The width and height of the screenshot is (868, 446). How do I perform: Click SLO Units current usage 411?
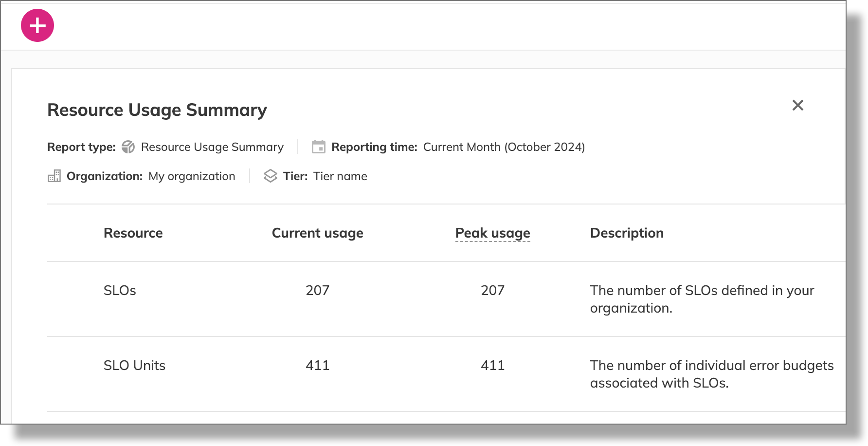coord(317,366)
